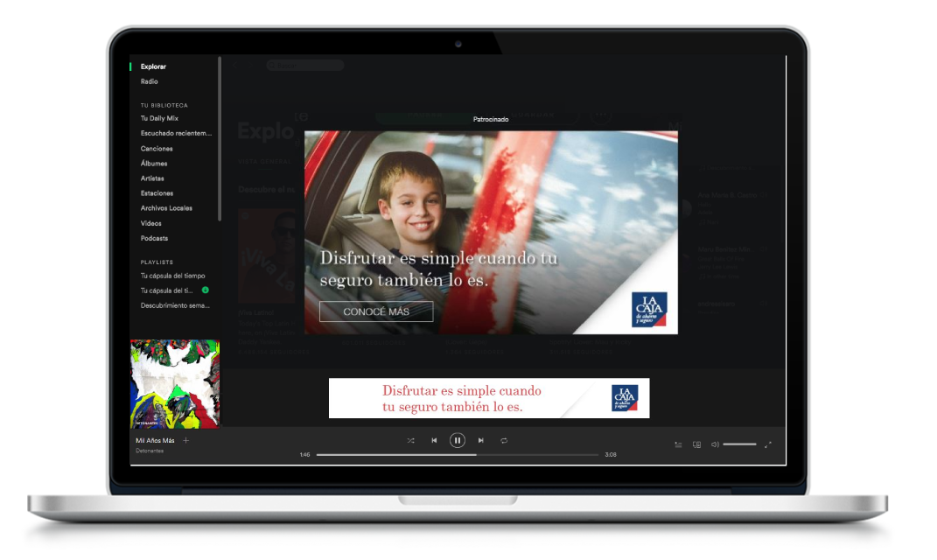Click the now-playing album cover art
Screen dimensions: 937x560
(x=175, y=384)
